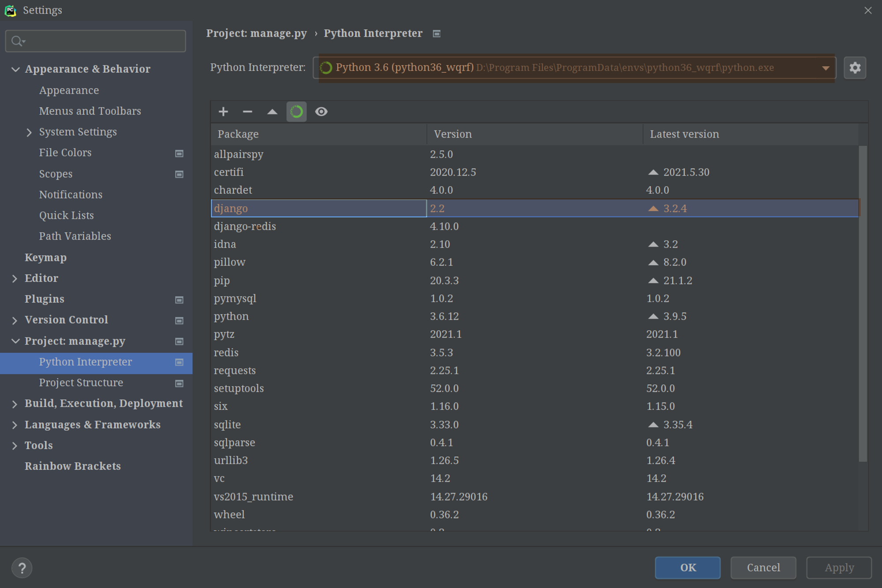Image resolution: width=882 pixels, height=588 pixels.
Task: Open Menus and Toolbars settings
Action: coord(90,111)
